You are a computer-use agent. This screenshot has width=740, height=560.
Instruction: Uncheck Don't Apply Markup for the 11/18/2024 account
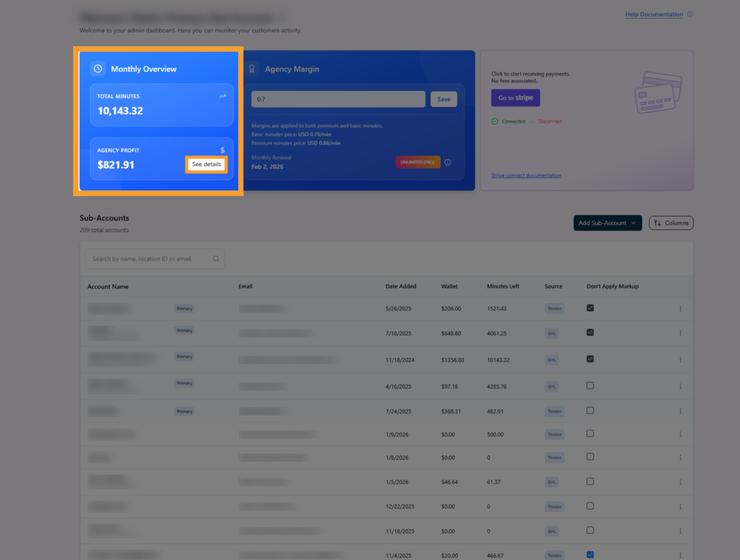click(x=590, y=359)
